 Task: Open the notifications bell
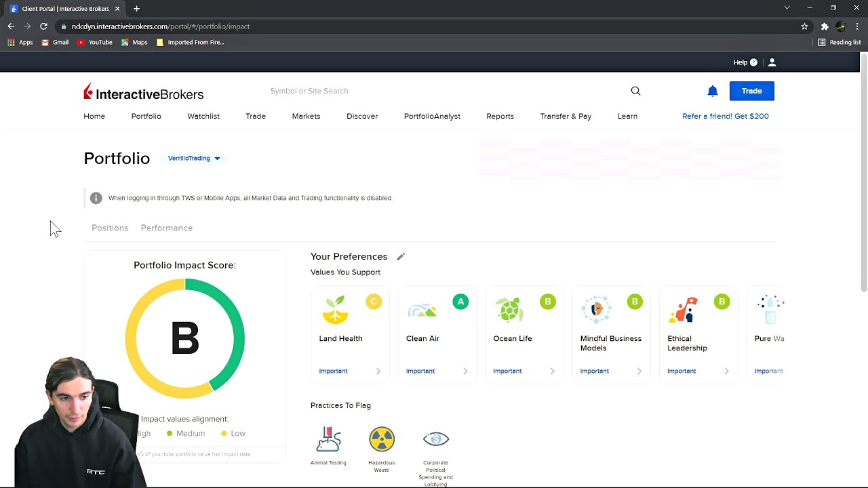coord(712,91)
